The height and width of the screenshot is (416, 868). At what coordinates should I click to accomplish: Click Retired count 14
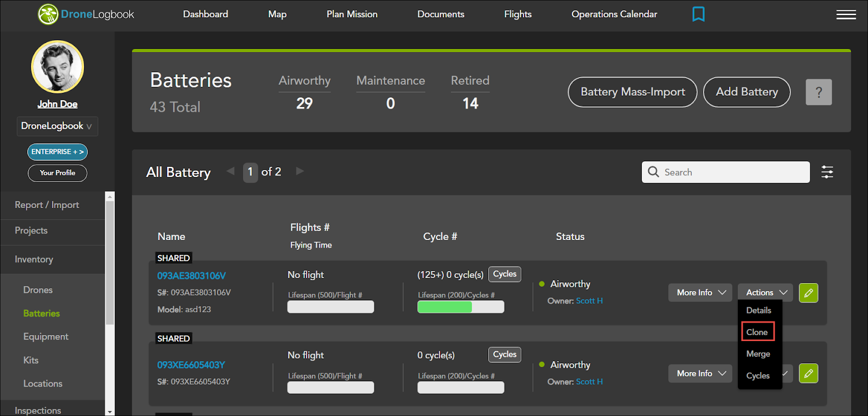470,103
